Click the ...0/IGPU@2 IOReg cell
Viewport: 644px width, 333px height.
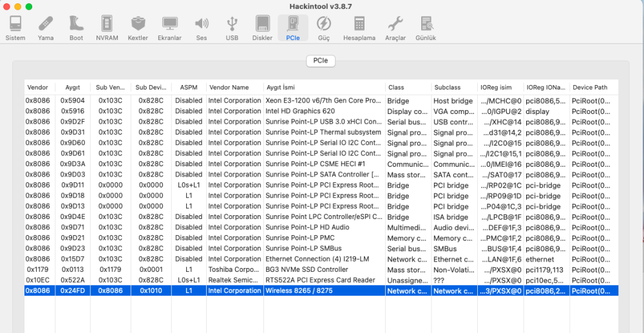pos(500,111)
